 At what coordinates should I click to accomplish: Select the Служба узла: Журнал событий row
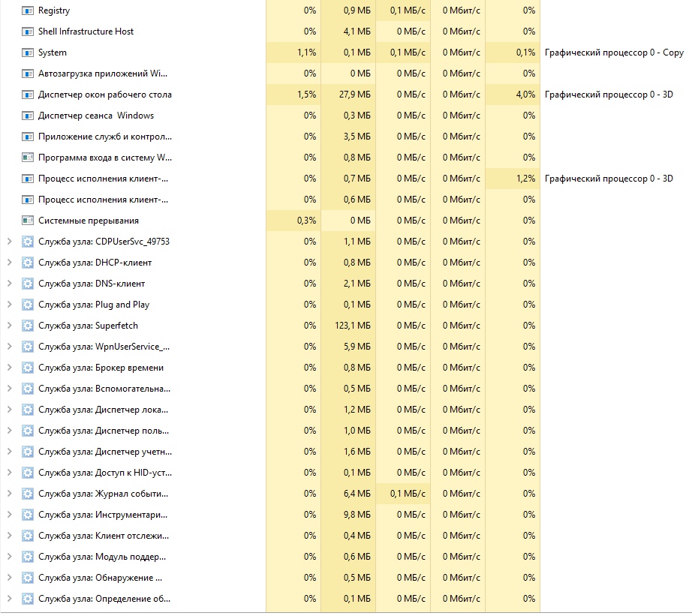(x=104, y=494)
